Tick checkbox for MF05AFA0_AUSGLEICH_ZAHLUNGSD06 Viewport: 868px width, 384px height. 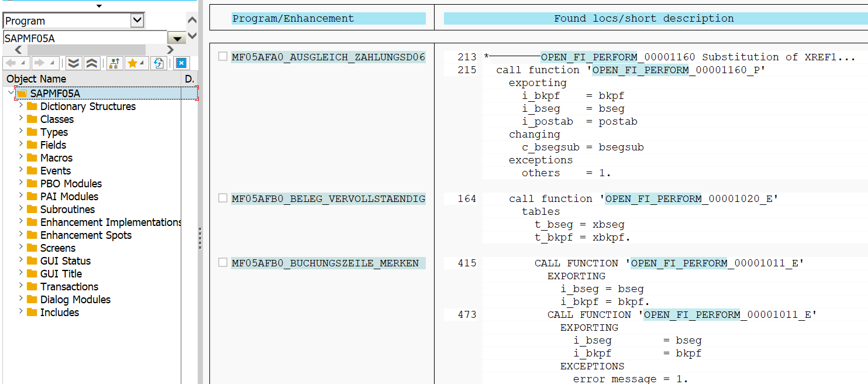click(222, 57)
